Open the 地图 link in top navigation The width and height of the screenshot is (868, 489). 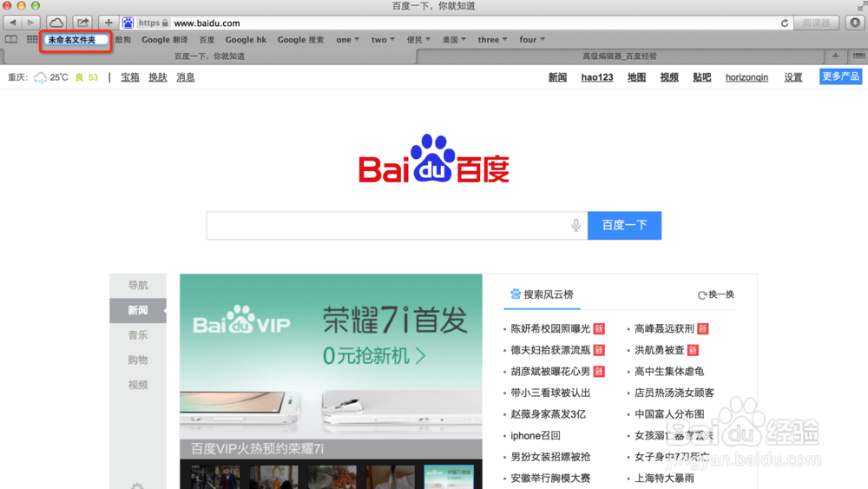point(636,77)
